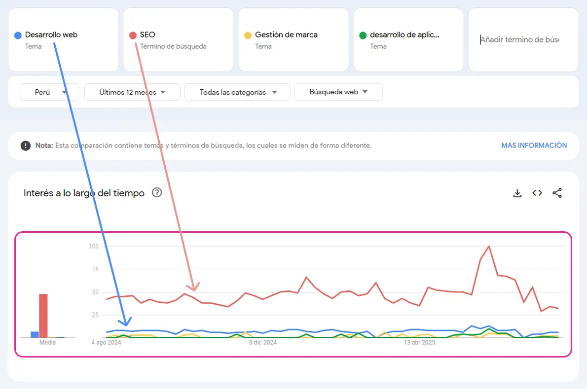Click the yellow Gestión de marca dot
The width and height of the screenshot is (587, 392).
[x=248, y=36]
